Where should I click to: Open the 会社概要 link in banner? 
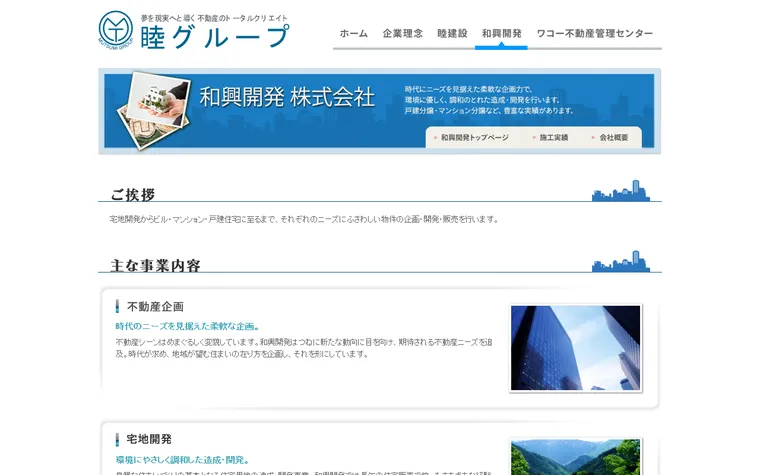coord(614,138)
